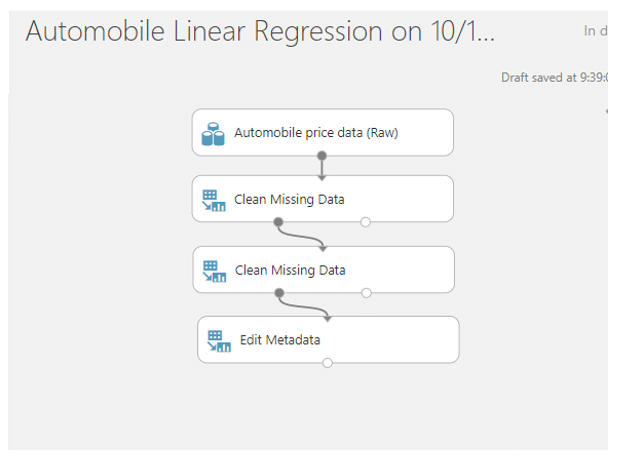Click the first Clean Missing Data module icon
Viewport: 619px width, 457px height.
[214, 200]
